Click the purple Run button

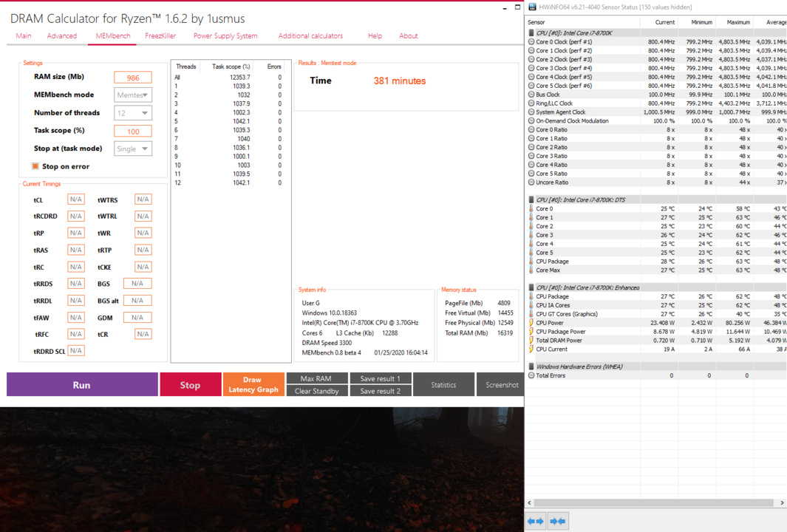click(82, 385)
